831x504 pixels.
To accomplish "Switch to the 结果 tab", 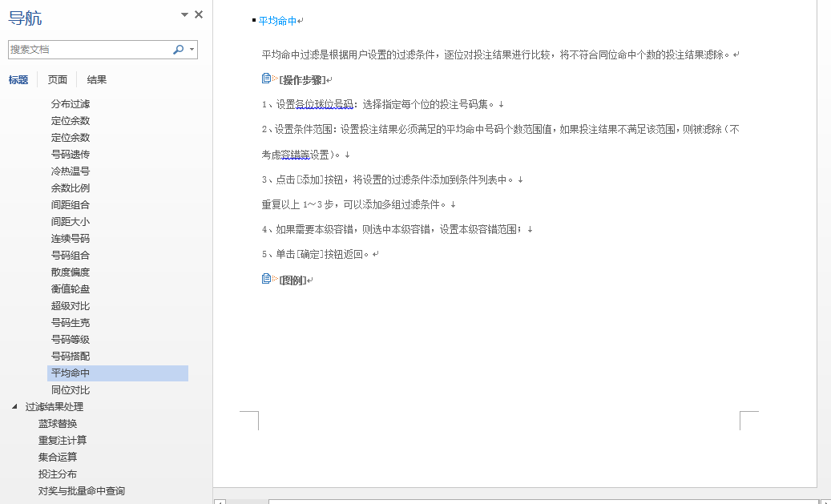I will [x=97, y=79].
